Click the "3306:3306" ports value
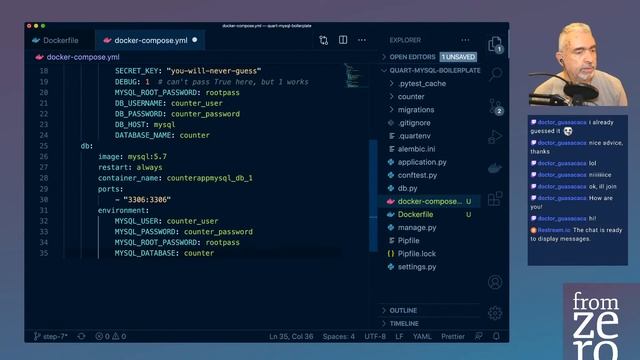This screenshot has height=360, width=640. click(x=147, y=200)
